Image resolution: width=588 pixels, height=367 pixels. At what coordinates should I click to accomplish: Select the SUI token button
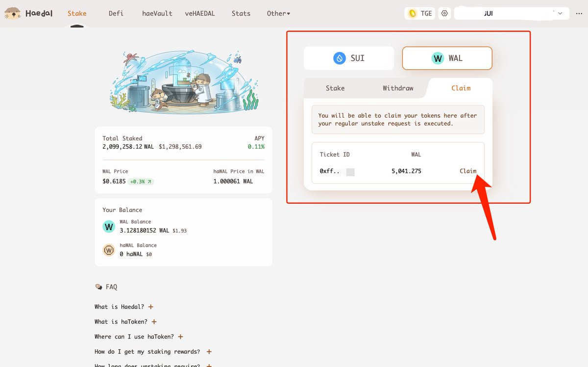pos(349,58)
